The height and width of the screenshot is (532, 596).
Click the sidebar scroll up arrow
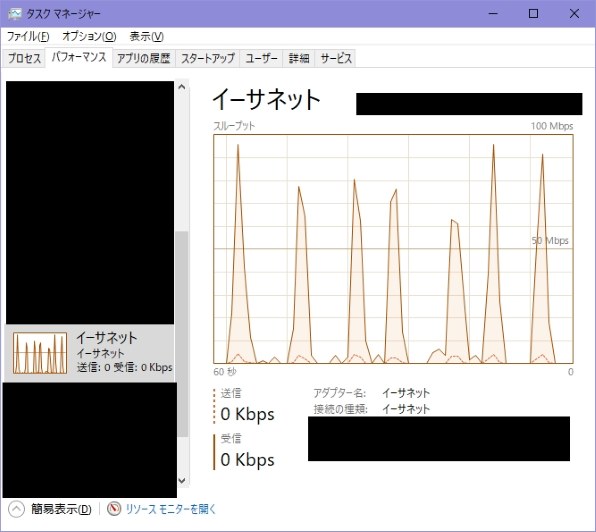(182, 87)
